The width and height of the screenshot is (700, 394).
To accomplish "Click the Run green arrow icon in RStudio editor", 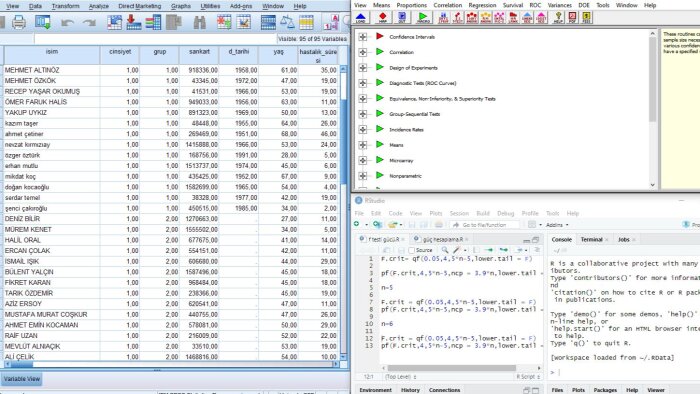I will pyautogui.click(x=488, y=250).
